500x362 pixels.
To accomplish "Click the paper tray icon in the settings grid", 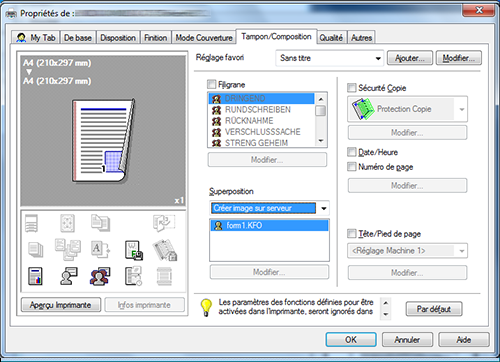I will tap(32, 223).
